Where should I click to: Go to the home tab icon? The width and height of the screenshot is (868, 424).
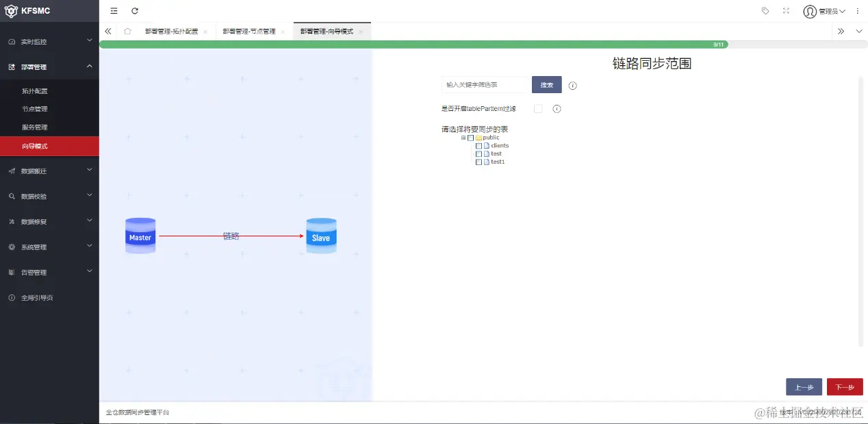coord(127,31)
